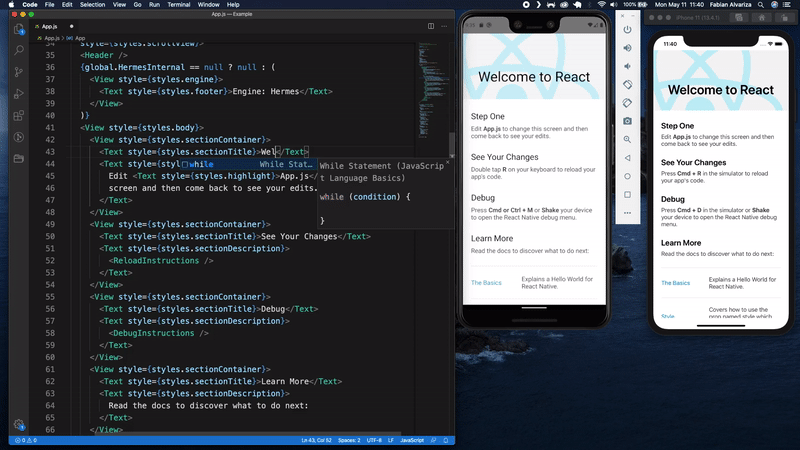Click the DebugInstructions tag on line 58
Viewport: 800px width, 450px height.
point(154,333)
